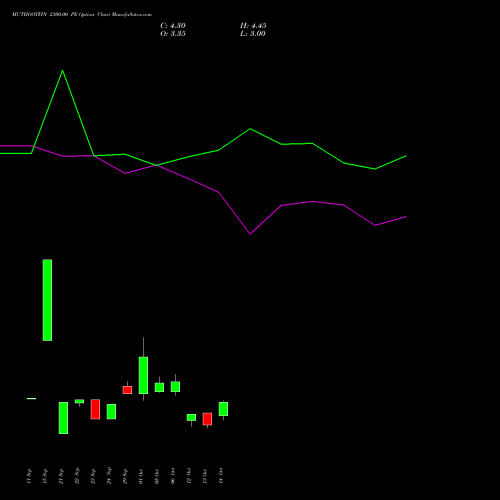Image resolution: width=500 pixels, height=500 pixels.
Task: Click the tallest green candle body
Action: click(x=47, y=300)
